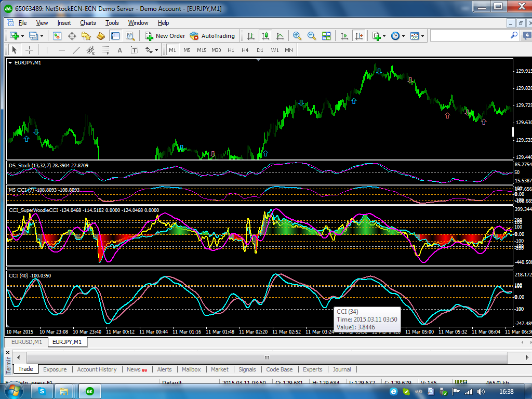Open Skype from the Windows taskbar
The height and width of the screenshot is (399, 532).
point(42,391)
